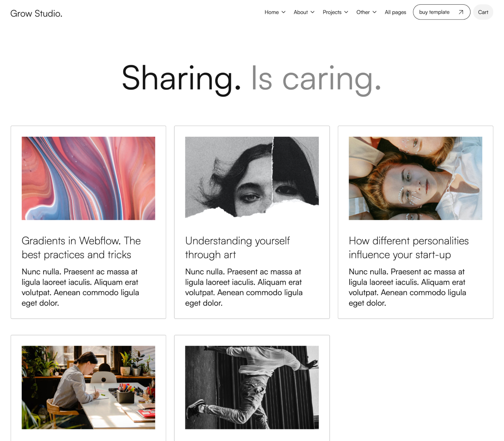The image size is (504, 441).
Task: Go to Grow Studio logo home link
Action: 36,14
